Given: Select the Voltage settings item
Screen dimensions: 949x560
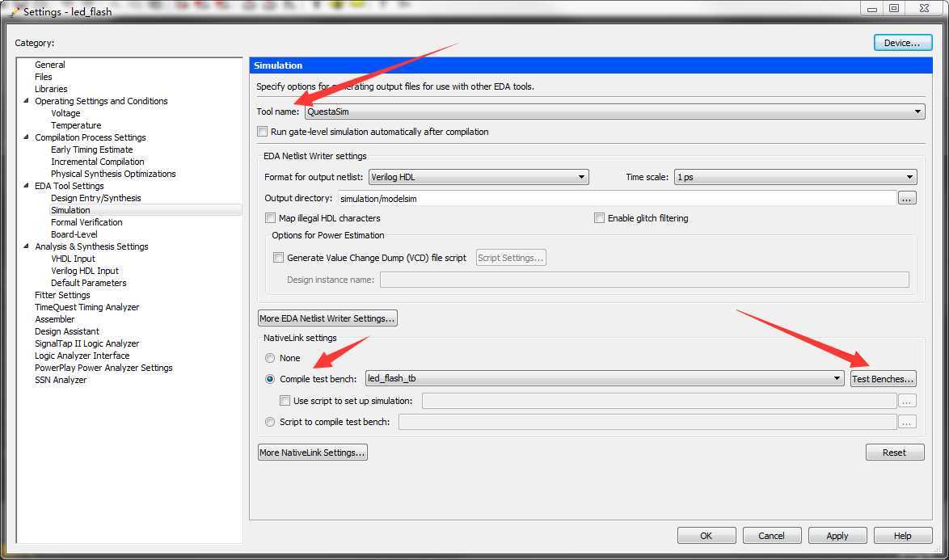Looking at the screenshot, I should (x=65, y=113).
